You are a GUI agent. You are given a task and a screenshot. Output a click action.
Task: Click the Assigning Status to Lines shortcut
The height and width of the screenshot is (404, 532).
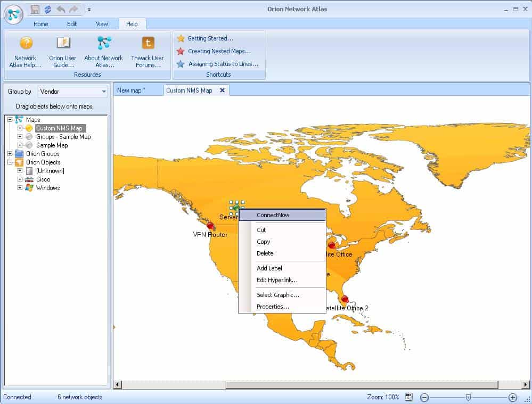click(218, 64)
